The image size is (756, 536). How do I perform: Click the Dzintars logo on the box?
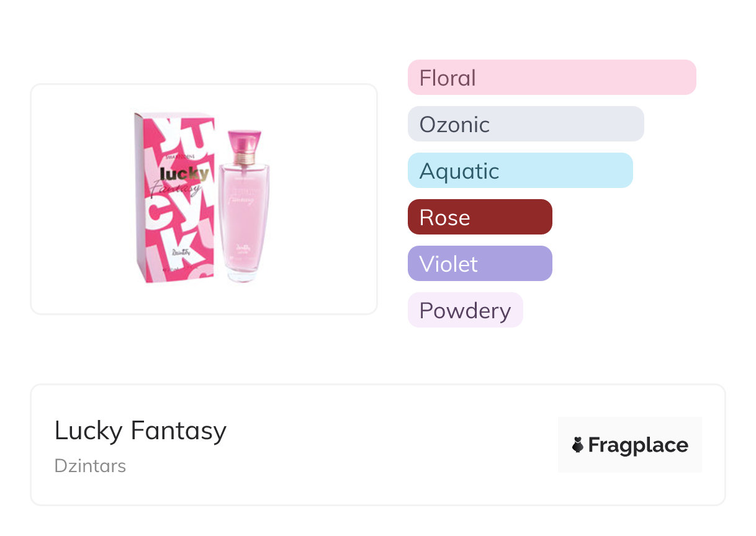click(x=181, y=254)
